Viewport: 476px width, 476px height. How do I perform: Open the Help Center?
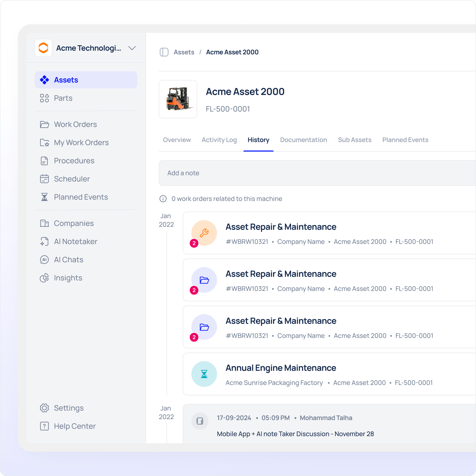tap(75, 426)
